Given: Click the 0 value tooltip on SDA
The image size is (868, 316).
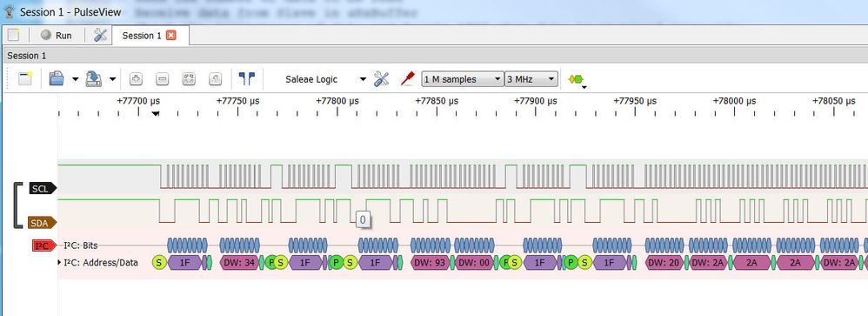Looking at the screenshot, I should 363,219.
